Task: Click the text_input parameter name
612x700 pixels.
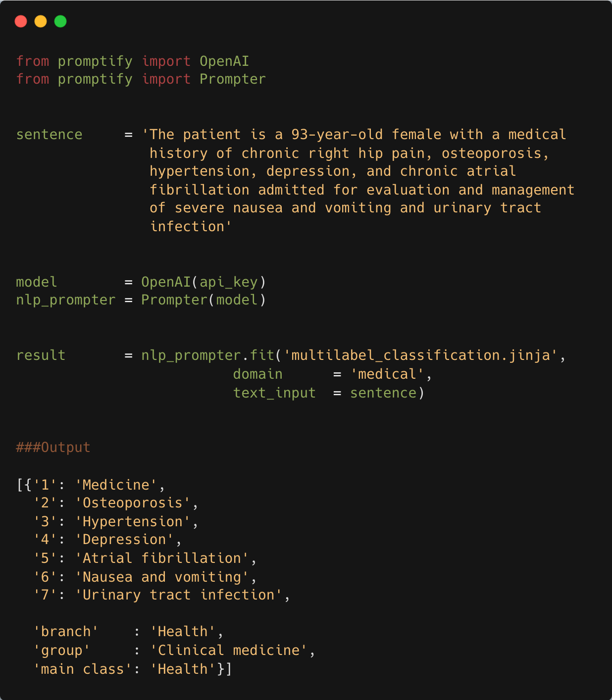Action: click(274, 393)
